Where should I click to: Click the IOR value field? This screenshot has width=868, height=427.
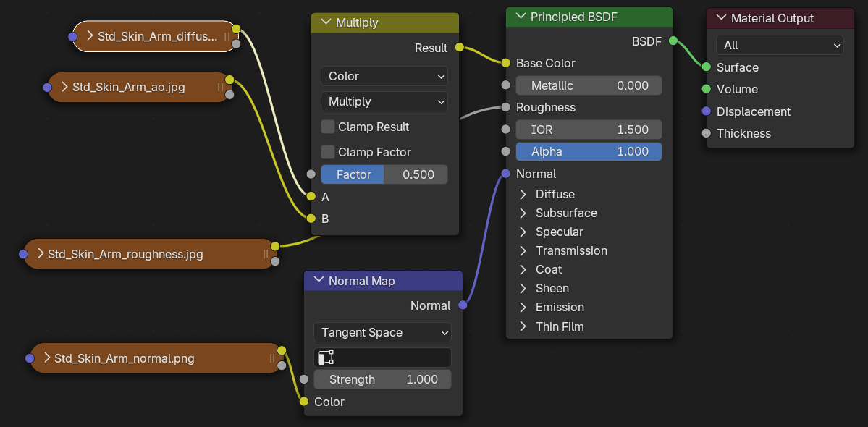[x=589, y=130]
